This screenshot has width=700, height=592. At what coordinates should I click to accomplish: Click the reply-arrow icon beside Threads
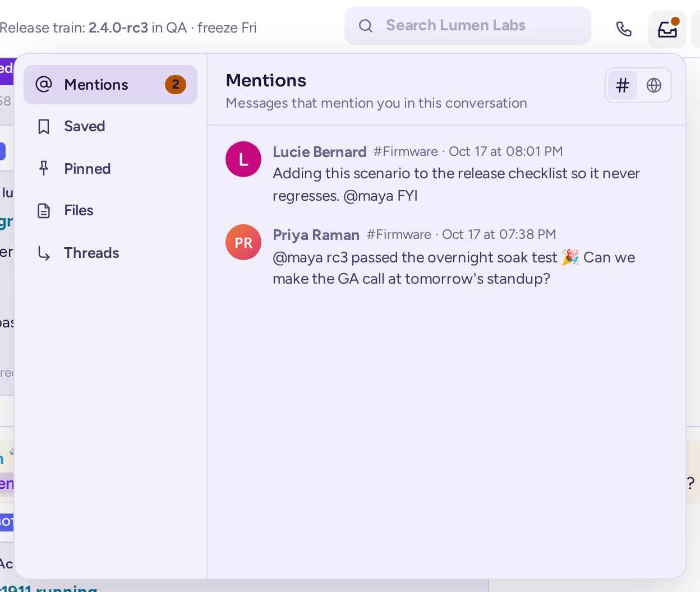tap(44, 253)
